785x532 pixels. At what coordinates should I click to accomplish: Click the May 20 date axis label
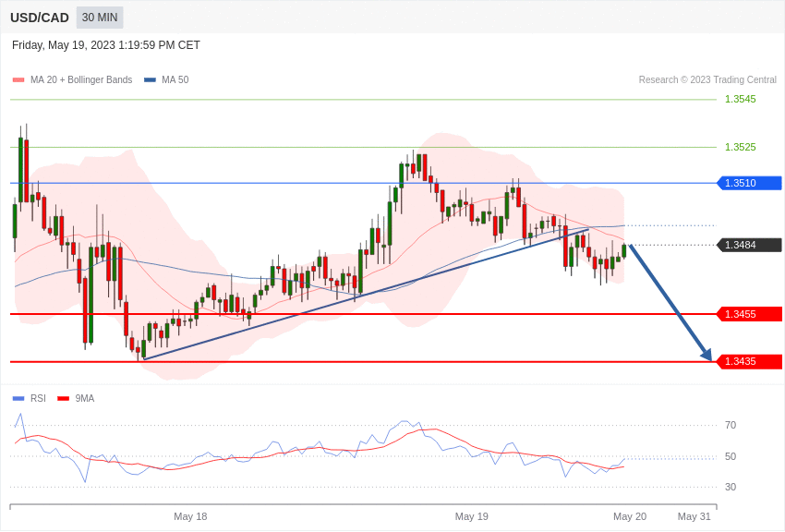tap(630, 516)
